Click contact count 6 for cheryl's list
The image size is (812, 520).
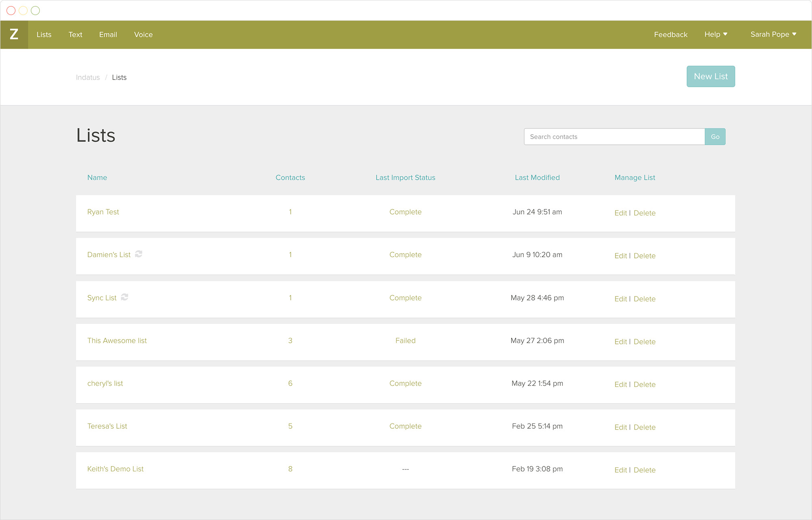point(290,383)
